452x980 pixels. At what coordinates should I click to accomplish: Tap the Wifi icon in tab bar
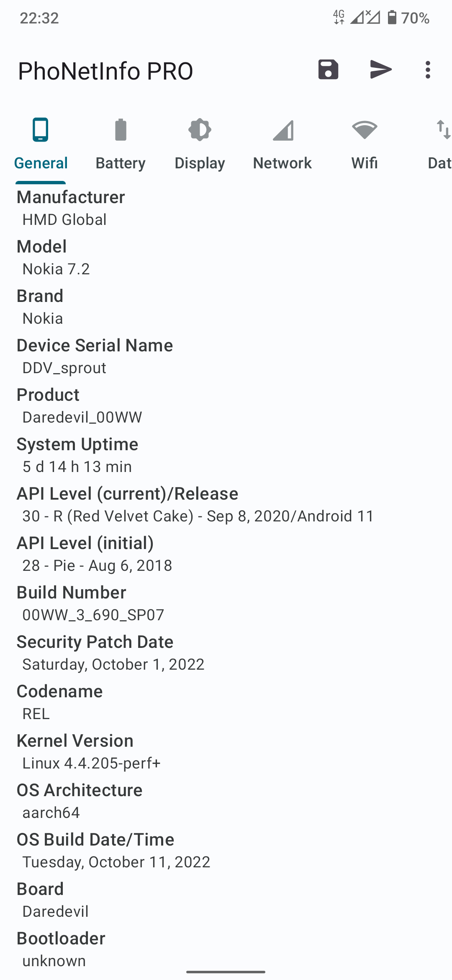[365, 130]
